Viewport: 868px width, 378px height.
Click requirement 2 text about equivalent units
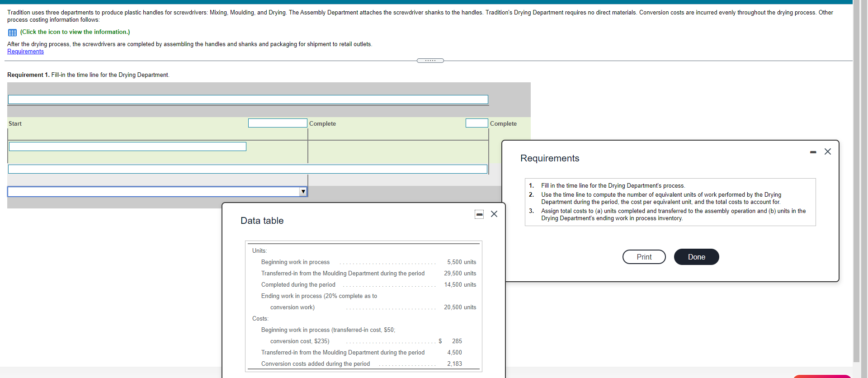point(661,198)
